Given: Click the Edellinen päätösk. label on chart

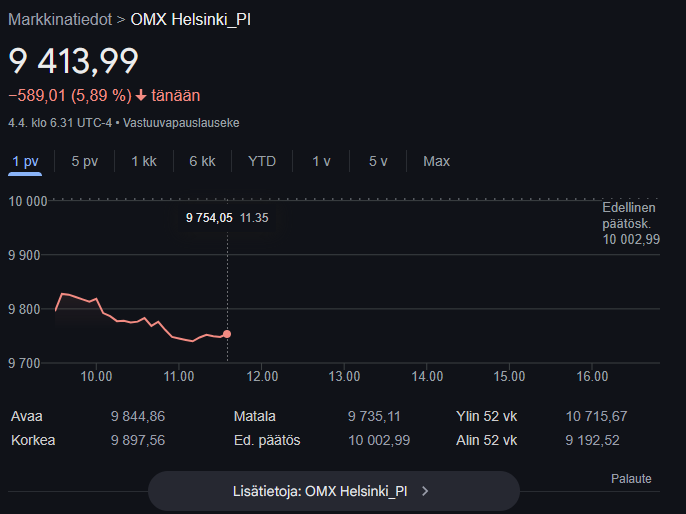Looking at the screenshot, I should pos(629,216).
